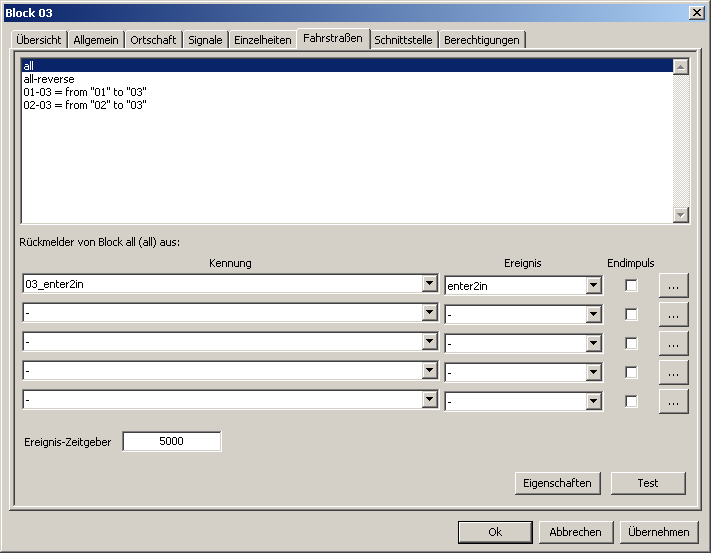Click the ellipsis button in last feedback row
711x553 pixels.
click(673, 401)
